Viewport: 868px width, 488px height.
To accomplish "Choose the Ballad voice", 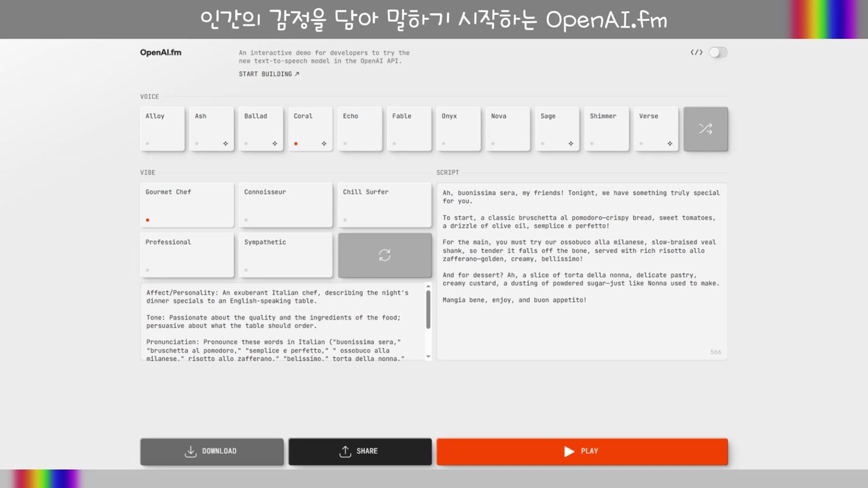I will 261,129.
